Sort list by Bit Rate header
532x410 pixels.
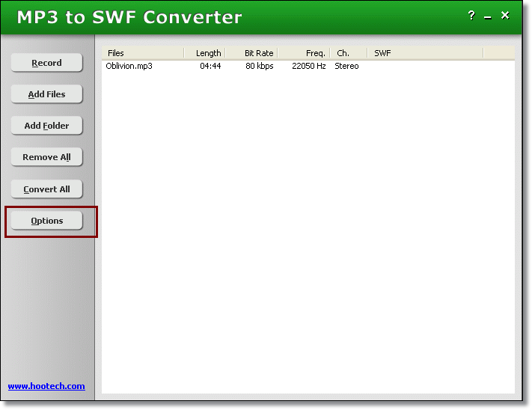[x=251, y=53]
